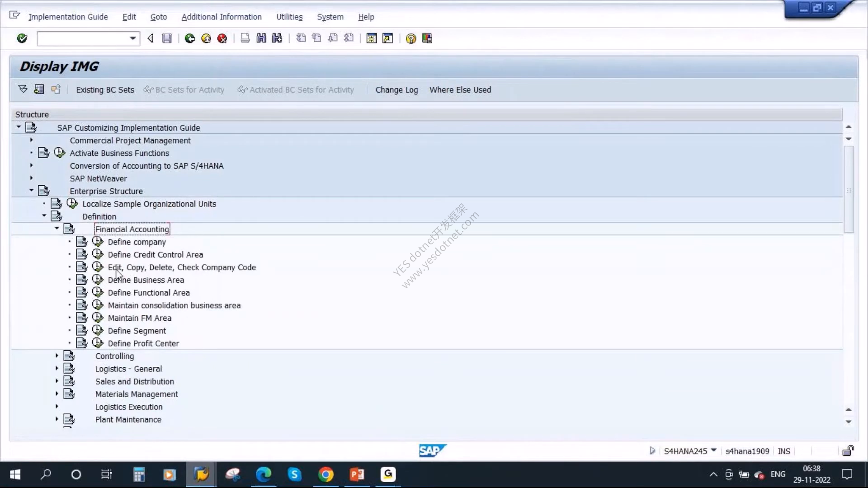This screenshot has width=868, height=488.
Task: Click the second icon in IMG toolbar
Action: [39, 89]
